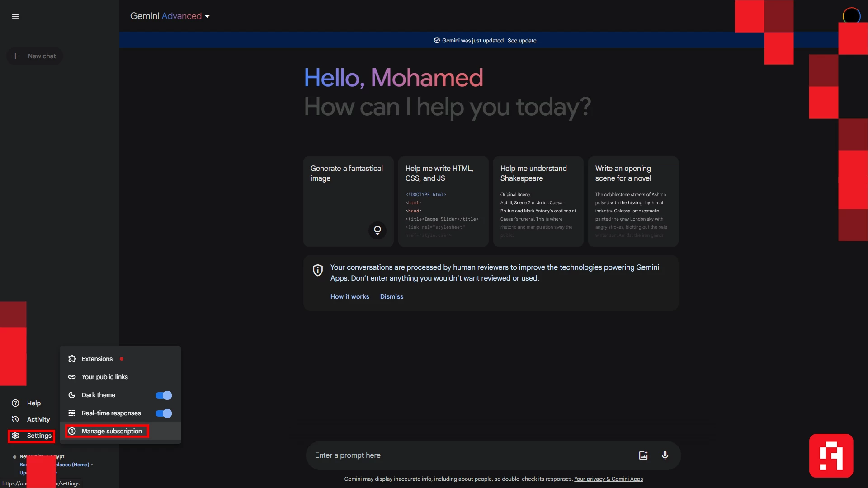Image resolution: width=868 pixels, height=488 pixels.
Task: Click the Extensions puzzle icon
Action: (72, 359)
